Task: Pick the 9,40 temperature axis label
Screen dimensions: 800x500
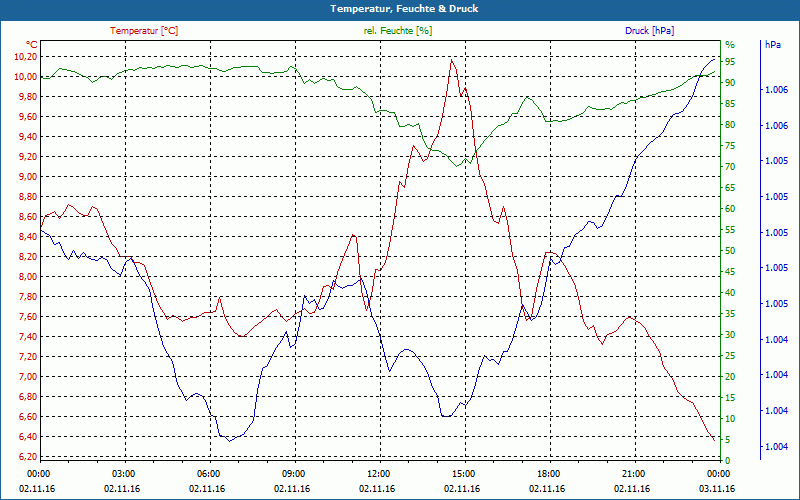Action: click(x=28, y=137)
